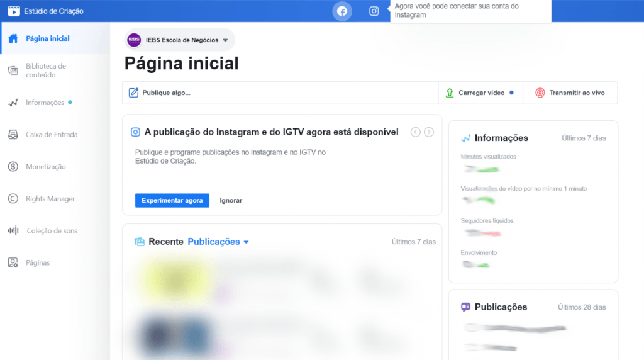Click the IEBS page avatar icon
This screenshot has width=644, height=360.
tap(134, 40)
